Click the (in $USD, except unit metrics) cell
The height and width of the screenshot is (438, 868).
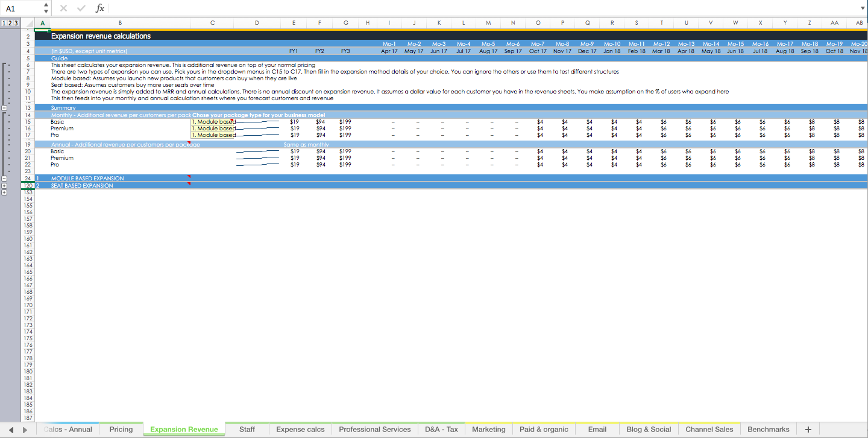tap(89, 51)
